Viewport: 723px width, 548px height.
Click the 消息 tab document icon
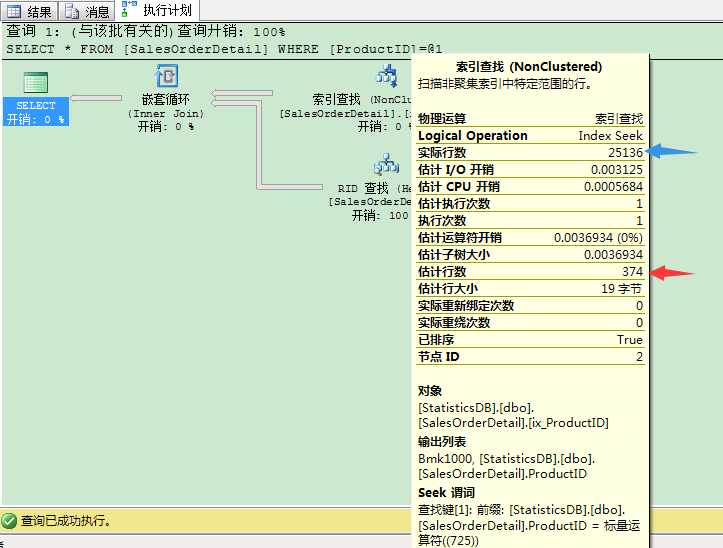click(x=72, y=11)
